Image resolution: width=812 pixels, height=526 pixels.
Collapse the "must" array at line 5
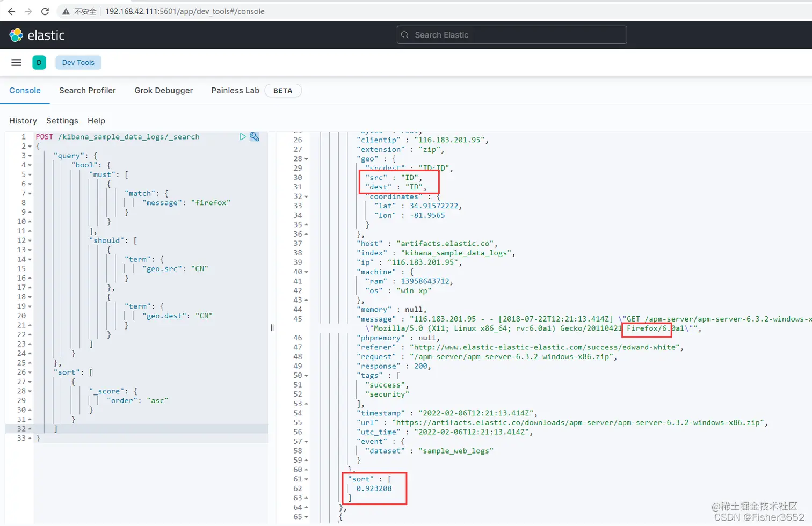pos(30,174)
